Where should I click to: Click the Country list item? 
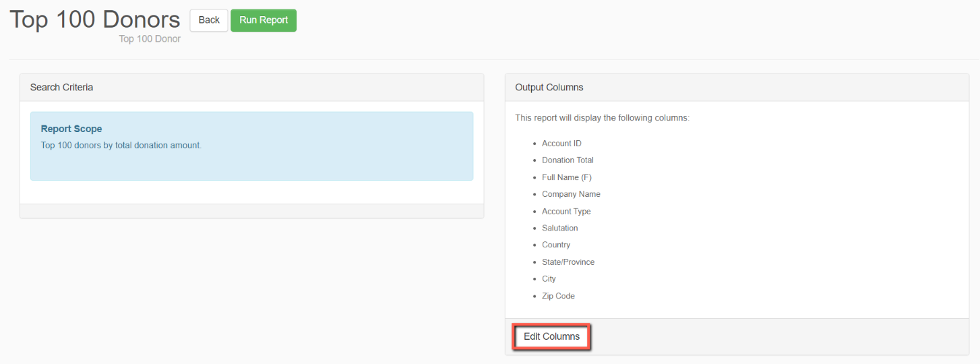(x=556, y=245)
